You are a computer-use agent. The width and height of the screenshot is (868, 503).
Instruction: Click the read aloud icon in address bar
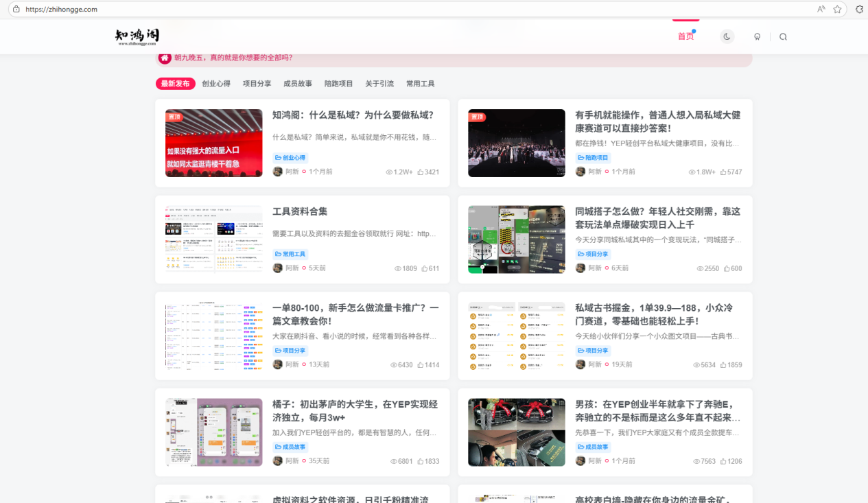point(821,10)
